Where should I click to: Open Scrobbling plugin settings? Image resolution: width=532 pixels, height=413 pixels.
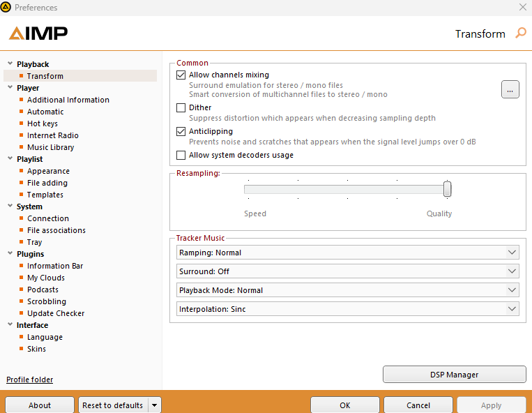[47, 301]
